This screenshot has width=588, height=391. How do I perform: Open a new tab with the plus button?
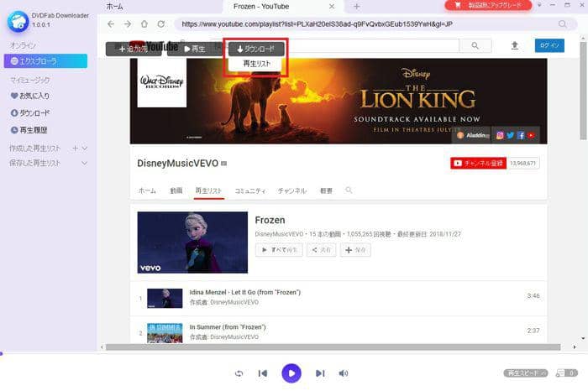coord(357,7)
